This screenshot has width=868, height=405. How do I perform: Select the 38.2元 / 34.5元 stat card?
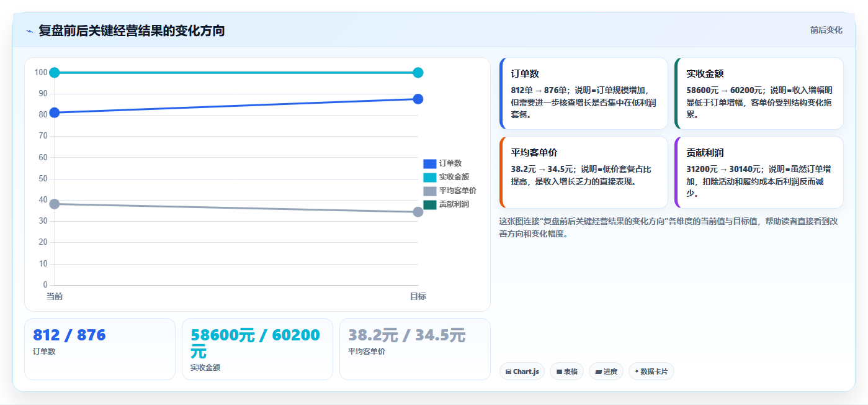tap(415, 349)
